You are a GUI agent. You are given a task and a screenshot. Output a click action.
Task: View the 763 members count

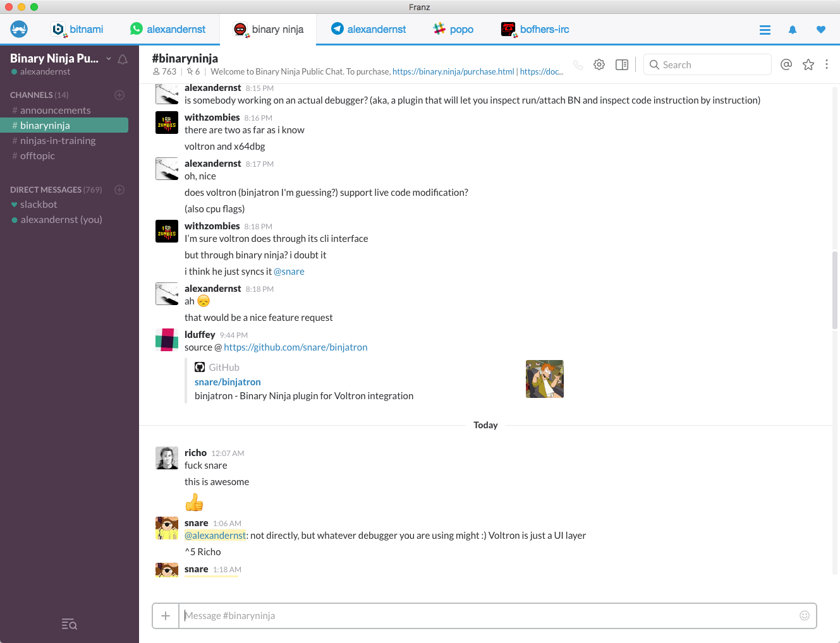164,71
